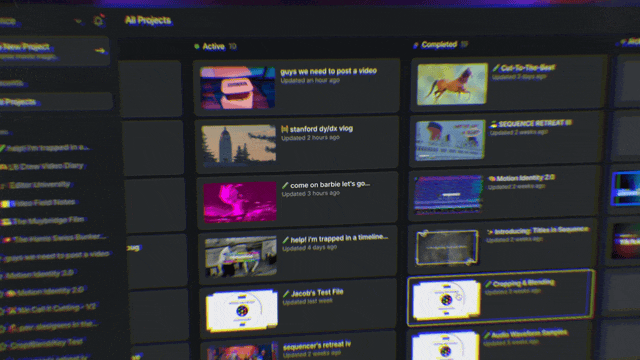Open the horse thumbnail of Cut-To-The-Beat
The height and width of the screenshot is (360, 640).
coord(452,84)
